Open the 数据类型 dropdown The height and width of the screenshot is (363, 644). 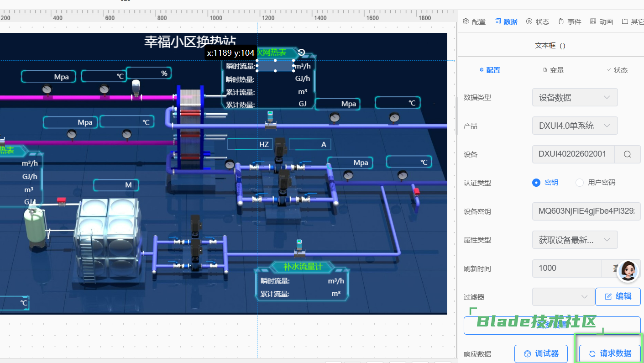pos(575,97)
